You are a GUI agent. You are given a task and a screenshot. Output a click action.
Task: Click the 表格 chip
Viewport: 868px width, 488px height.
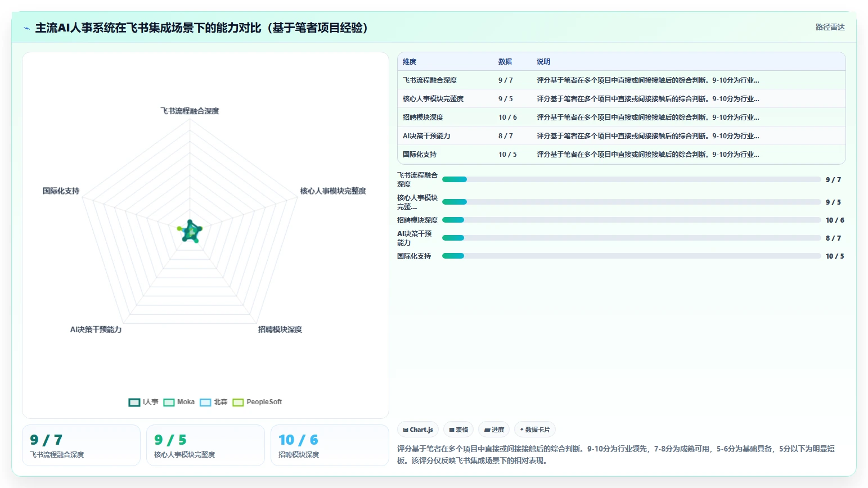(458, 430)
